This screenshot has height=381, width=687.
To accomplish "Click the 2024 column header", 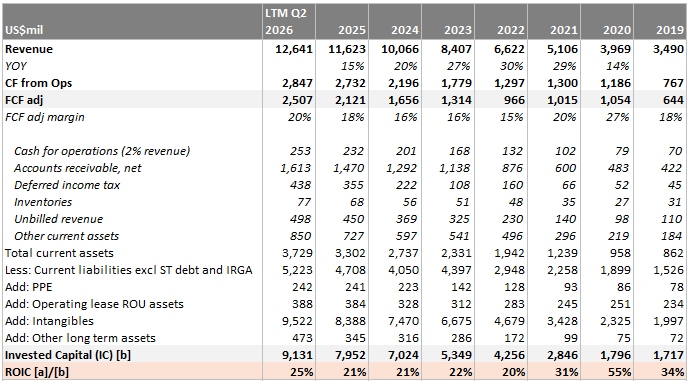I will pyautogui.click(x=405, y=30).
